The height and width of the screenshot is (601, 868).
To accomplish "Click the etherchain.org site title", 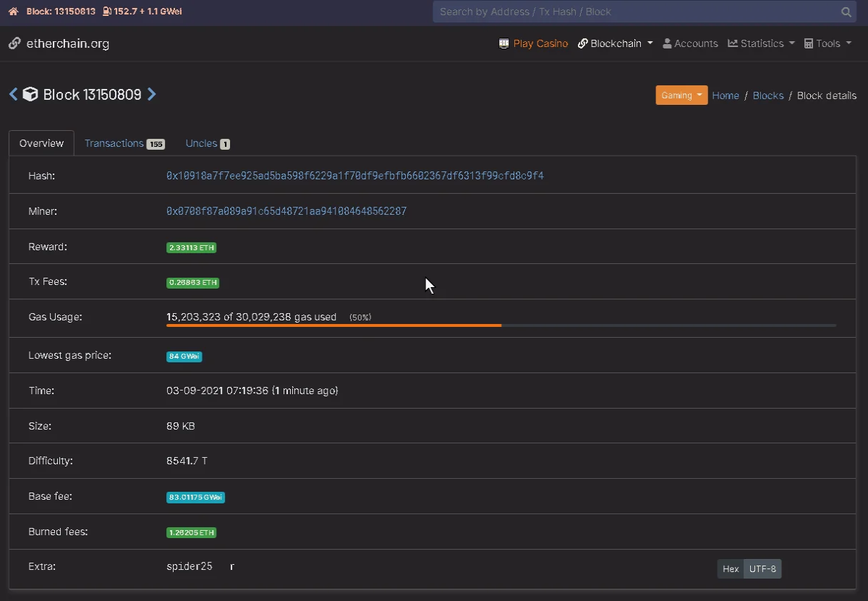I will (x=67, y=43).
